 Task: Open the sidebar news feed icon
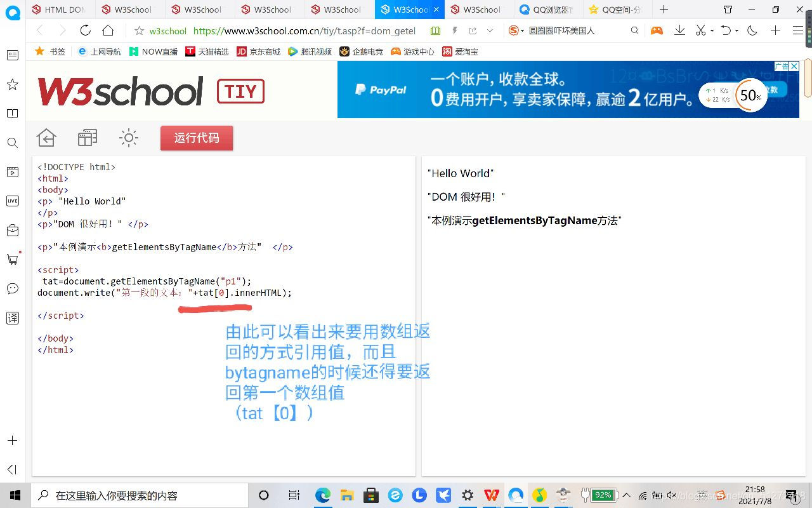[x=12, y=55]
